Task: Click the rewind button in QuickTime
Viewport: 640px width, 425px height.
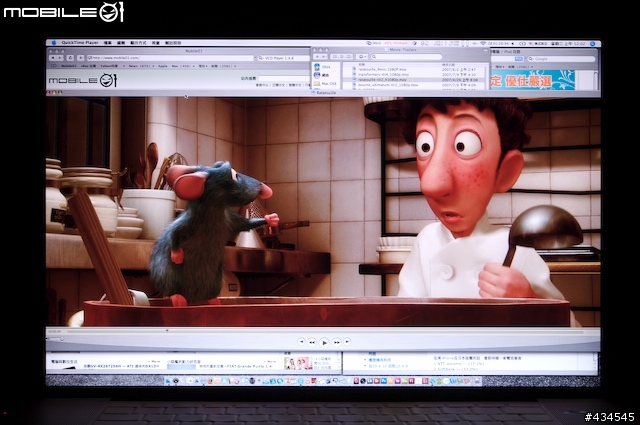Action: pos(311,342)
